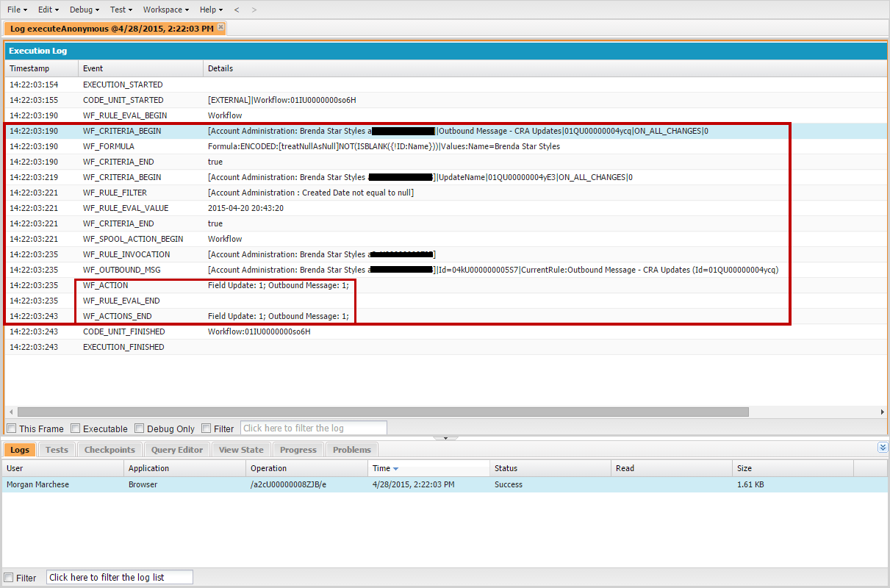Sort logs by Operation column

click(307, 468)
